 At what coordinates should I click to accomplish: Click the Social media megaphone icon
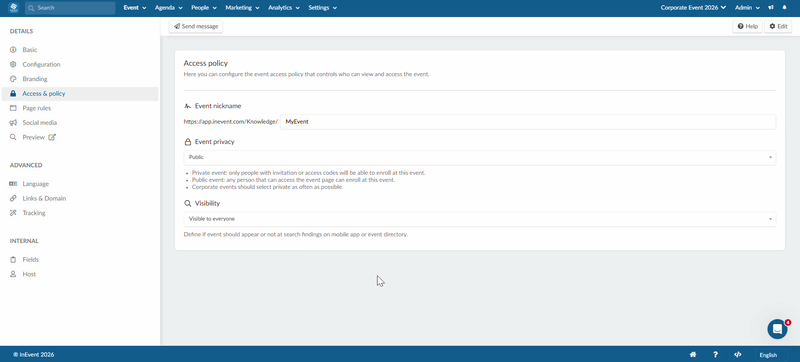[13, 123]
